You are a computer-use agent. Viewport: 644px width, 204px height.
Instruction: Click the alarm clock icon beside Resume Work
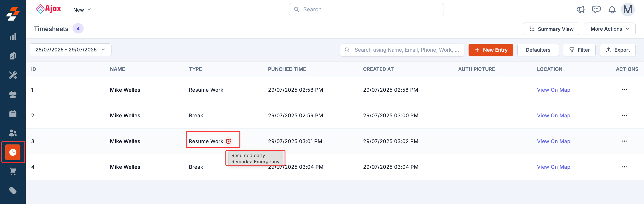tap(228, 141)
